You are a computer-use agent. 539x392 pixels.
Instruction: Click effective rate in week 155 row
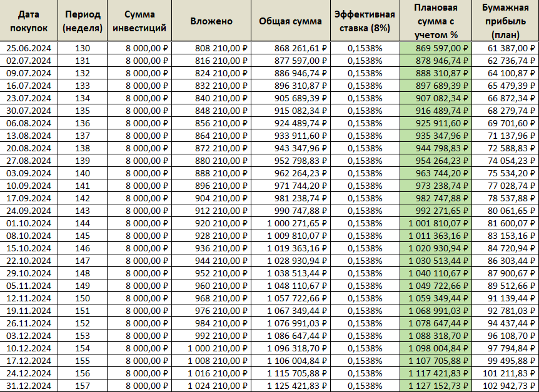pos(365,361)
